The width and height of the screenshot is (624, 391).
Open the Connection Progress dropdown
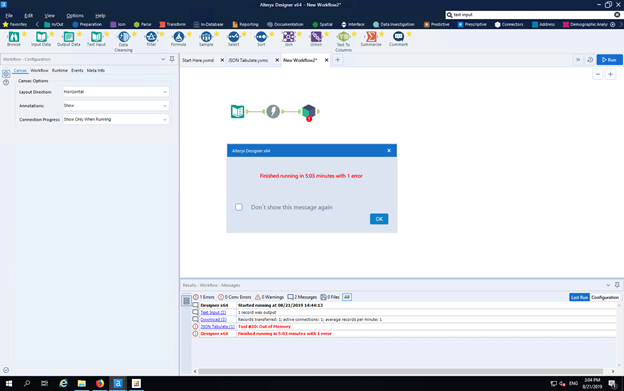116,119
